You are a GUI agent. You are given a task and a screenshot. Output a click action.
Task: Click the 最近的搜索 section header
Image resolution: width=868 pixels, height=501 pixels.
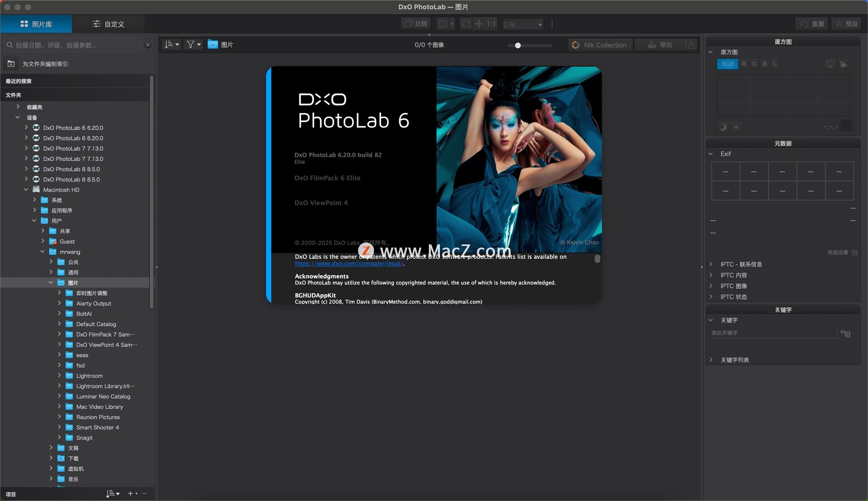click(75, 81)
